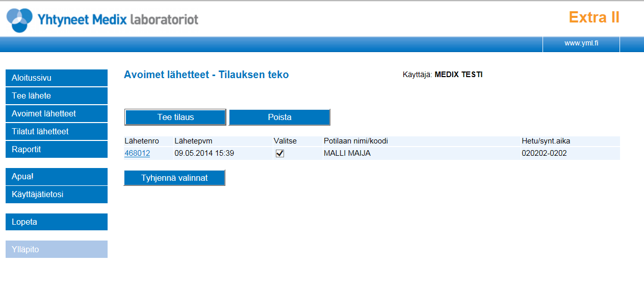Viewport: 644px width, 287px height.
Task: Click patient name MALLI MAIJA
Action: pos(347,153)
